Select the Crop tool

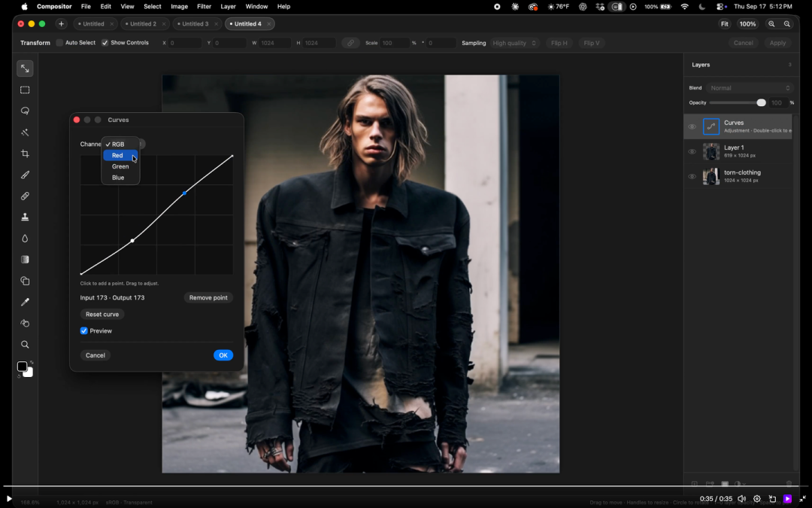(x=25, y=154)
